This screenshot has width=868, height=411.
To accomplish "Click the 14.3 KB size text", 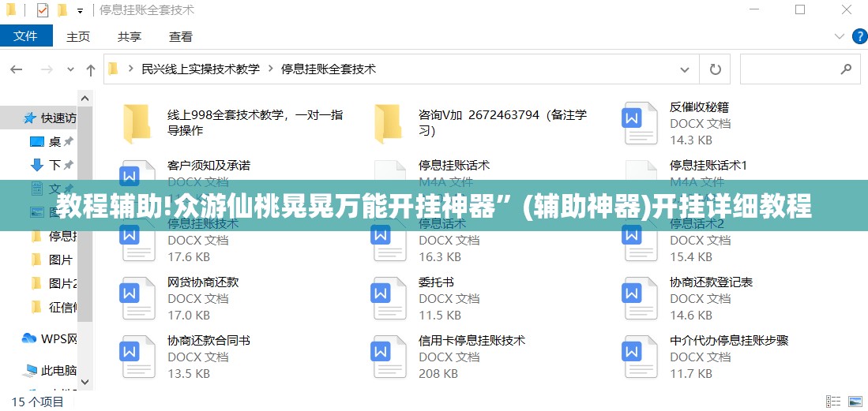I will [x=691, y=140].
